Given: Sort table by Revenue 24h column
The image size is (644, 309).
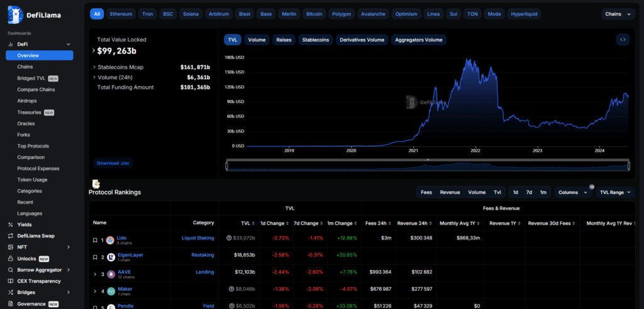Looking at the screenshot, I should click(430, 224).
